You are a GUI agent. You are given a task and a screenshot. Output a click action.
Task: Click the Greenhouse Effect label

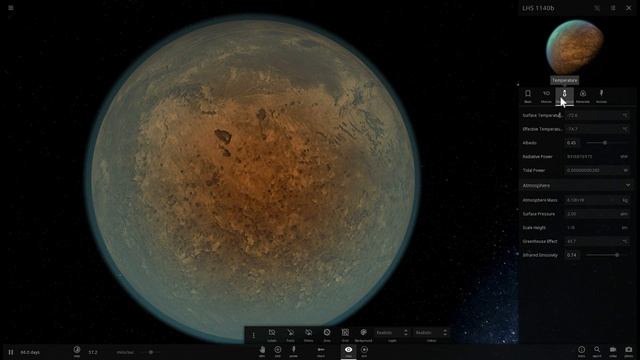[x=540, y=241]
